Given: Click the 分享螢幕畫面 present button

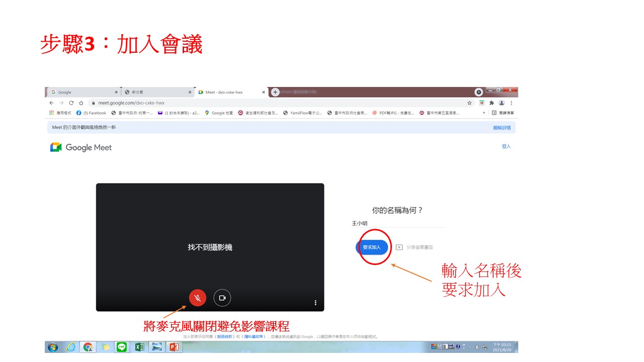Looking at the screenshot, I should (x=414, y=247).
